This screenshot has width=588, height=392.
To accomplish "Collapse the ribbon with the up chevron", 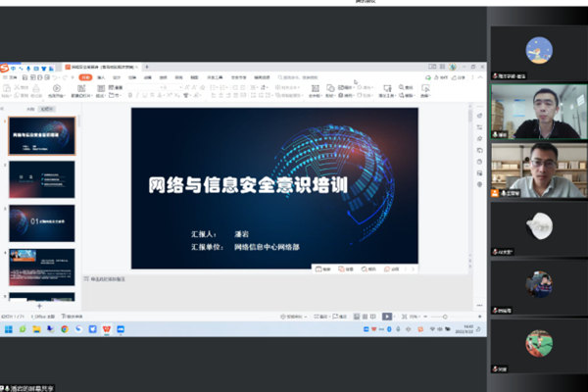I will (x=480, y=77).
